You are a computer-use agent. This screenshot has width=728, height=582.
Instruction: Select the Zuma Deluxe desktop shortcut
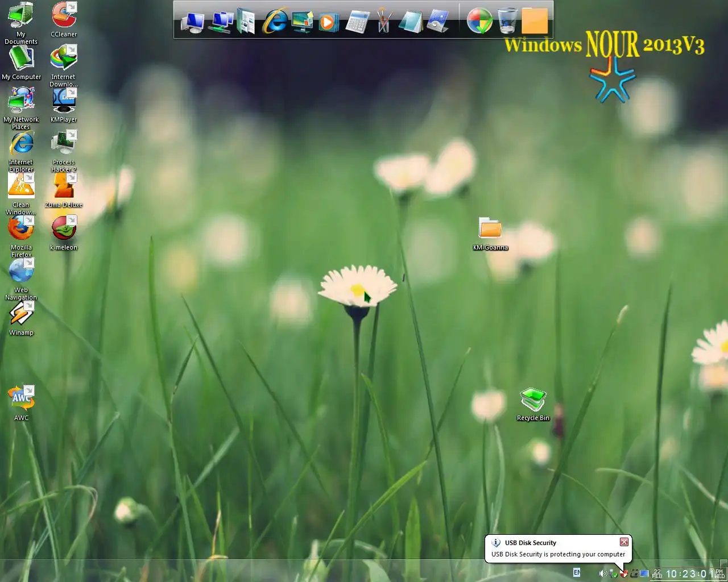tap(64, 190)
